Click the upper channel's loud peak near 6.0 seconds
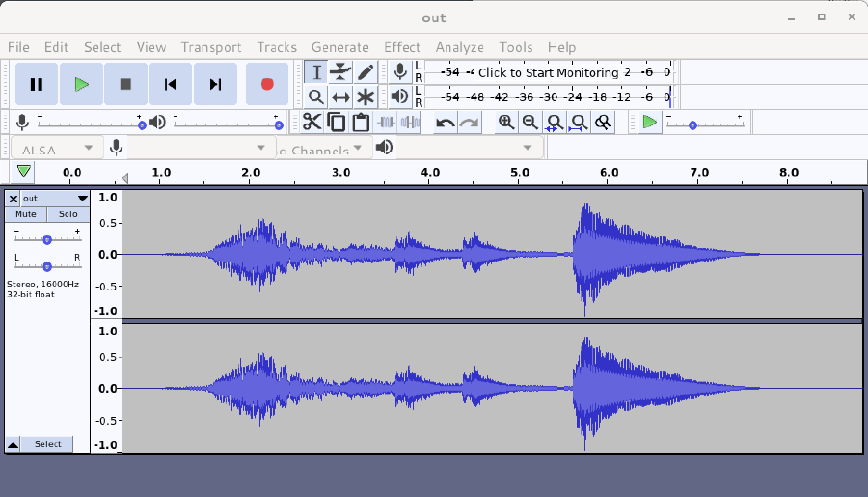The height and width of the screenshot is (497, 868). (x=585, y=255)
